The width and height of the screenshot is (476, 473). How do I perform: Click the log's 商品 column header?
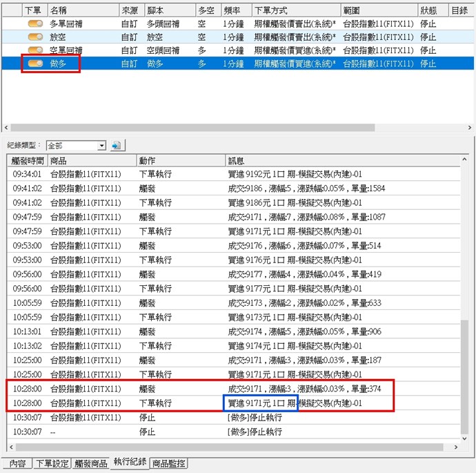(x=92, y=161)
